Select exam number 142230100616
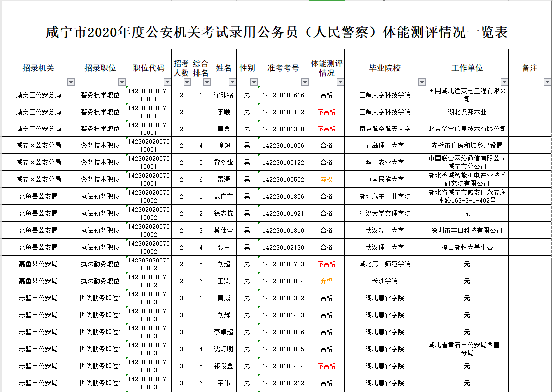This screenshot has height=392, width=553. (x=284, y=95)
